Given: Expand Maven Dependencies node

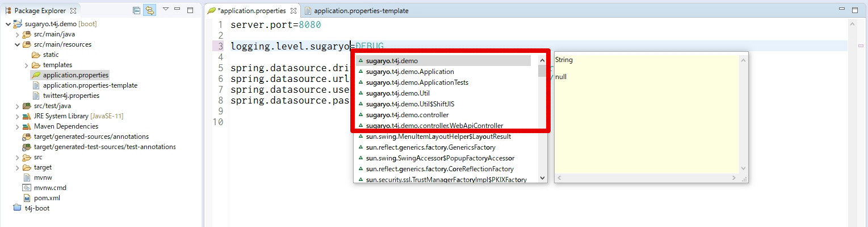Looking at the screenshot, I should click(x=17, y=126).
